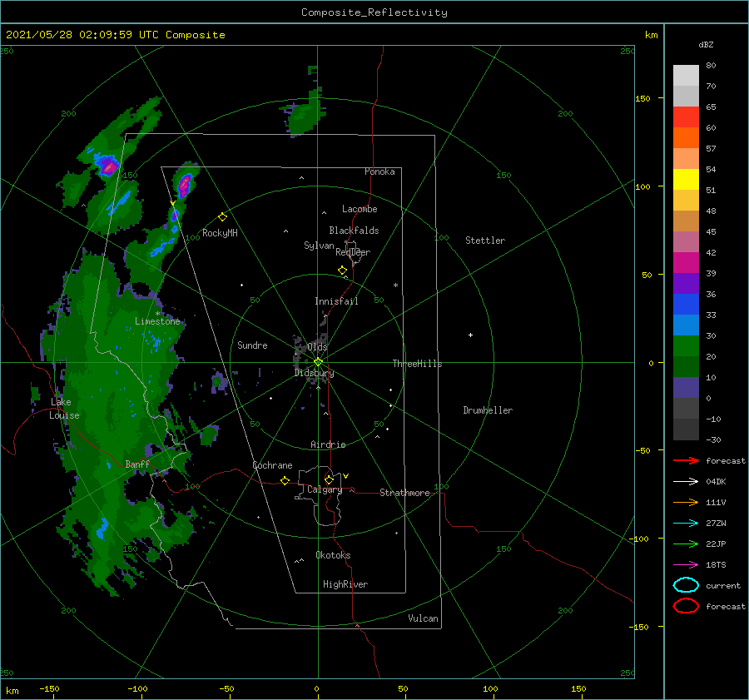Select the magenta 42 dBZ swatch
The width and height of the screenshot is (749, 700).
pyautogui.click(x=686, y=262)
